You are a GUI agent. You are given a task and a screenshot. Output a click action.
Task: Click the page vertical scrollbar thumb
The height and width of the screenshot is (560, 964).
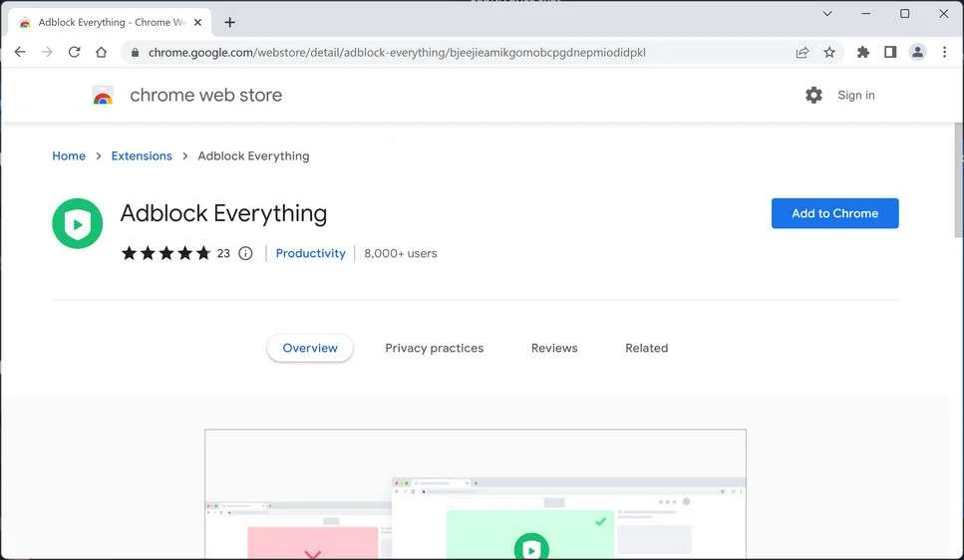tap(958, 179)
